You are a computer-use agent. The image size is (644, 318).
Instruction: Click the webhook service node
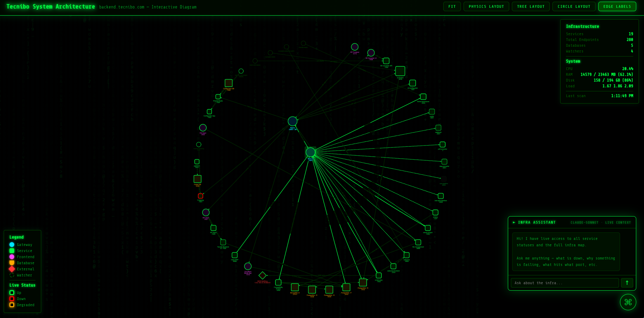pyautogui.click(x=438, y=128)
